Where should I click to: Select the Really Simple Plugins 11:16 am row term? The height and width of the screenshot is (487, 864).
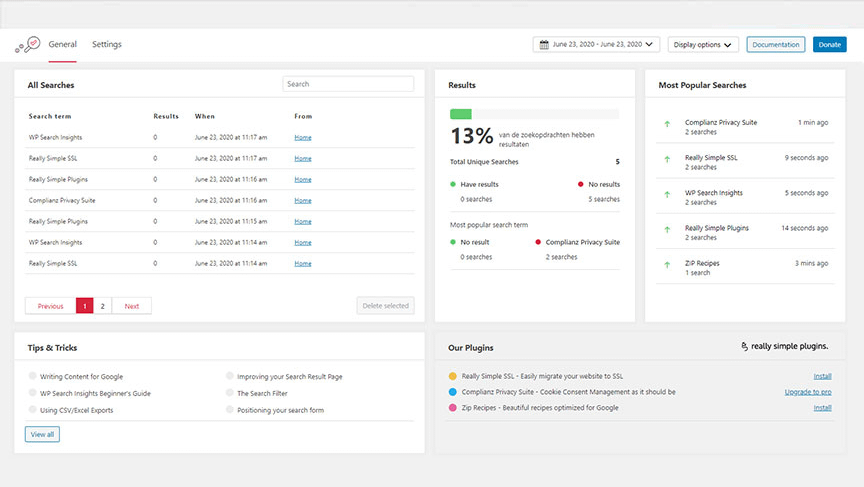tap(58, 179)
